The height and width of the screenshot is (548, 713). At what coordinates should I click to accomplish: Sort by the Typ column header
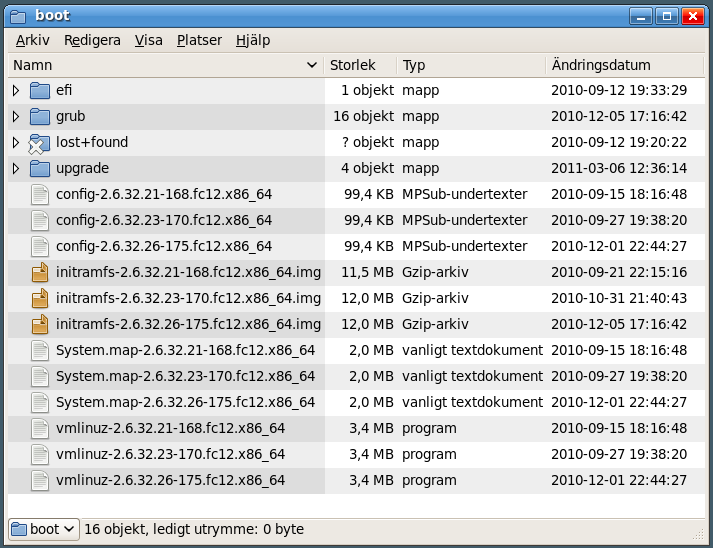tap(471, 65)
